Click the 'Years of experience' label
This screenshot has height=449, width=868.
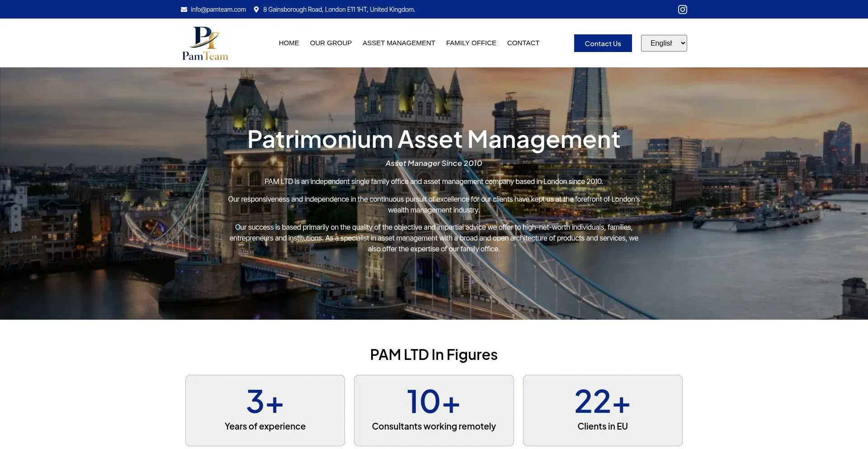pyautogui.click(x=265, y=426)
